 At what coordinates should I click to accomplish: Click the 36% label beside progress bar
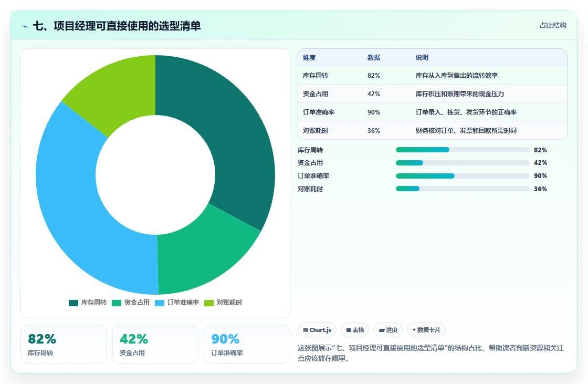click(540, 189)
